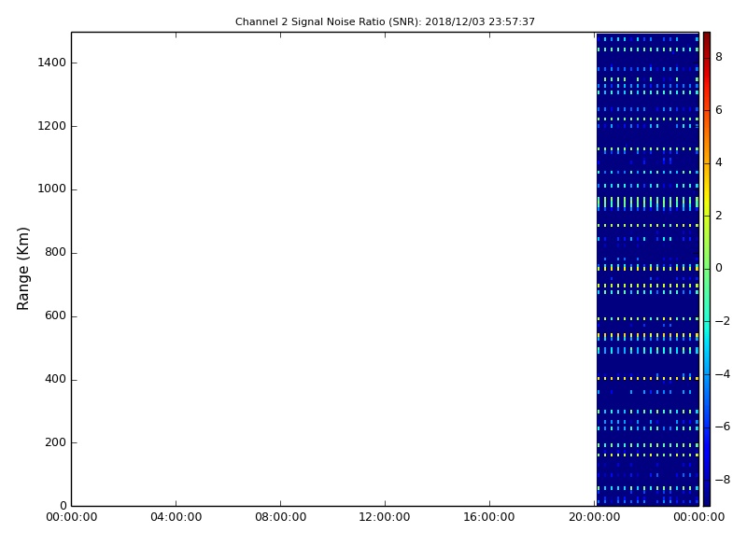Viewport: 747px width, 560px height.
Task: Click the colorbar label −6
Action: [x=723, y=427]
